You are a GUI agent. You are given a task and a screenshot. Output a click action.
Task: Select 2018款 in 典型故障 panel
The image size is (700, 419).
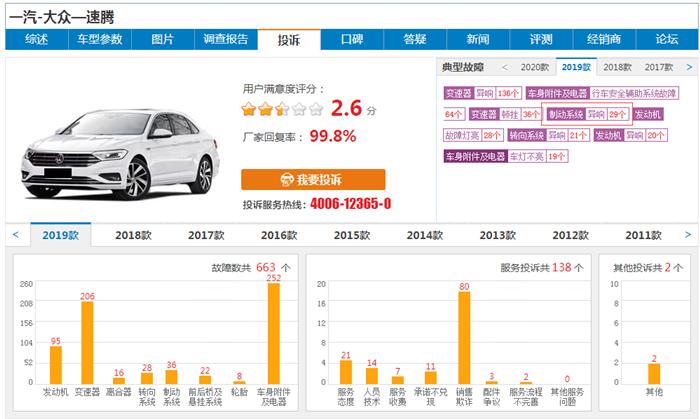(617, 67)
